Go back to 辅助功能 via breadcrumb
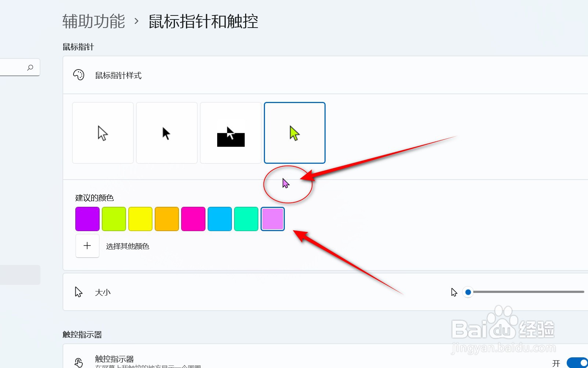 click(x=94, y=21)
